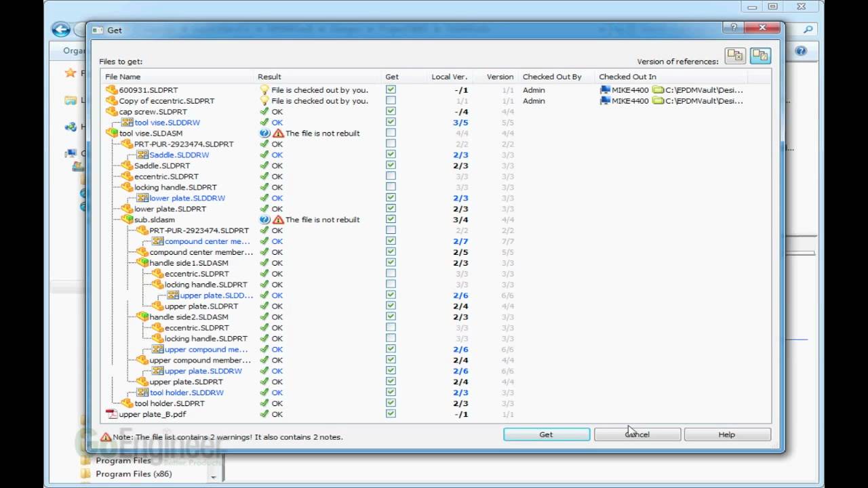The image size is (868, 488).
Task: Click the computer icon beside first MIKE4400 entry
Action: (605, 89)
